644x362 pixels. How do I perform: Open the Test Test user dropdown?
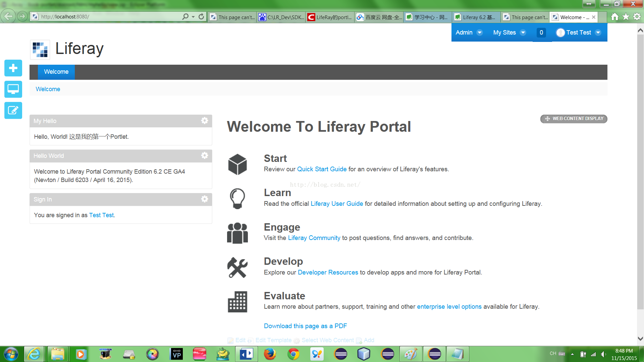(579, 33)
